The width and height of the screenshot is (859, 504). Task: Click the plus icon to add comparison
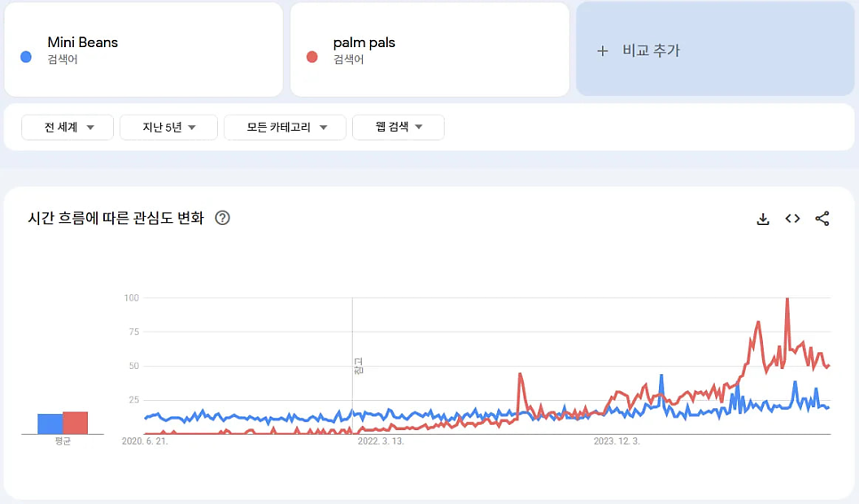(602, 51)
